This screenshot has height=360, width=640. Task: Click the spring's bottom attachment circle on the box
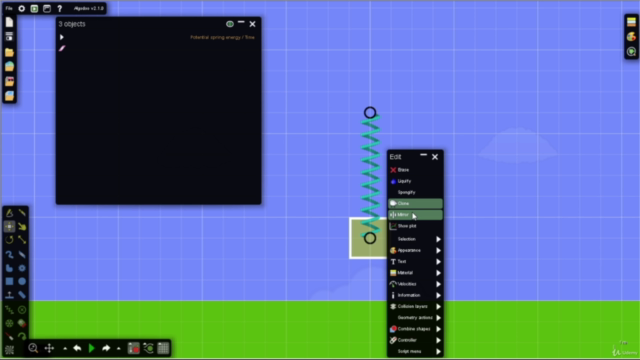coord(370,238)
